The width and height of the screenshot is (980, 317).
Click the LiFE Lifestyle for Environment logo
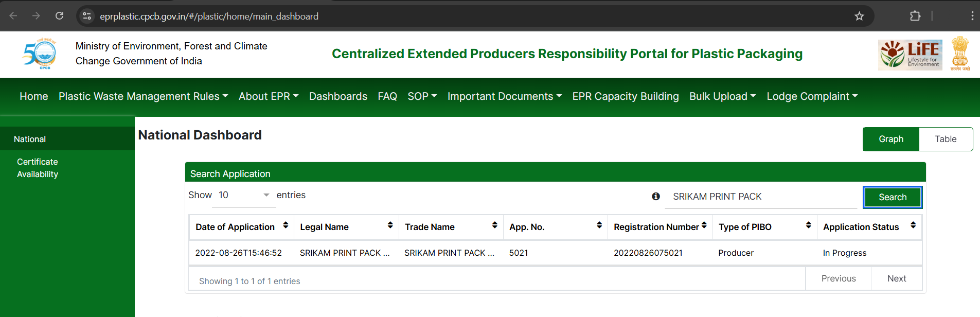coord(910,55)
